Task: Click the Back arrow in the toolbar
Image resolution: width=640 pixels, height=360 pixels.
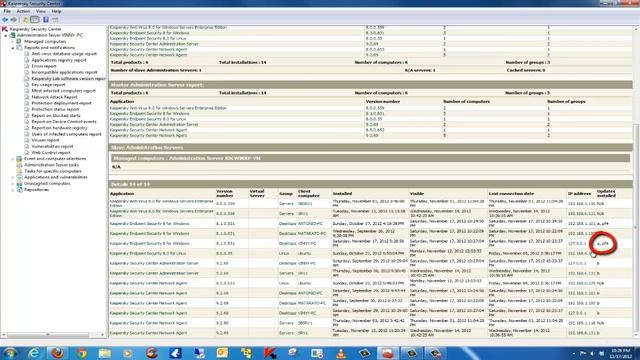Action: (x=5, y=20)
